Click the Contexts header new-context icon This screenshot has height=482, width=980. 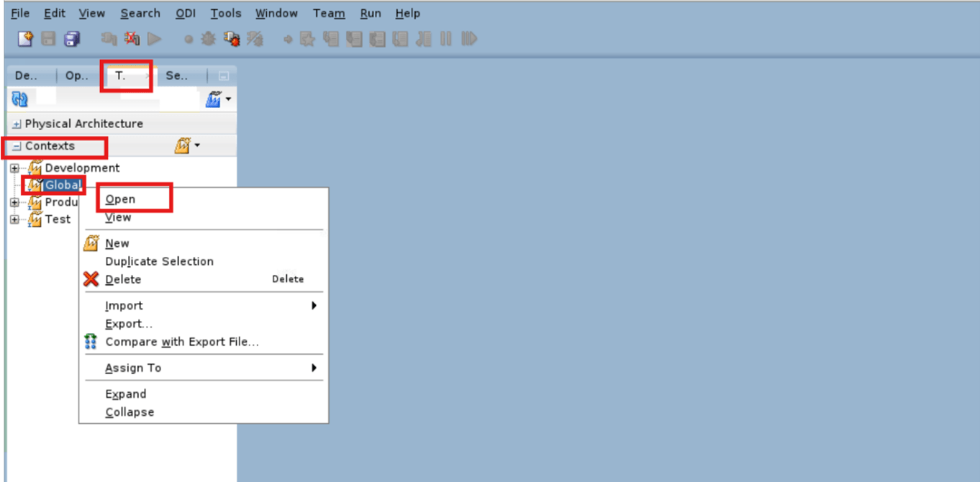coord(182,146)
